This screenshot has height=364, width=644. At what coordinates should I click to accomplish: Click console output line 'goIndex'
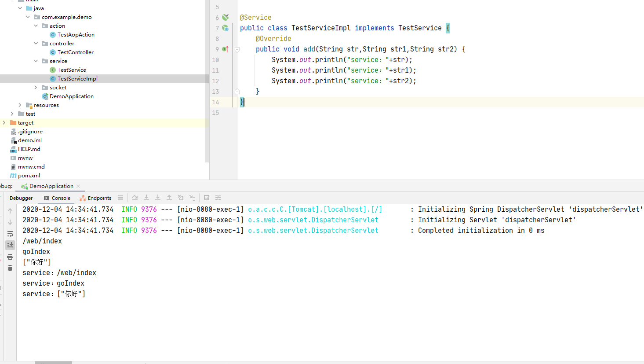pos(36,251)
